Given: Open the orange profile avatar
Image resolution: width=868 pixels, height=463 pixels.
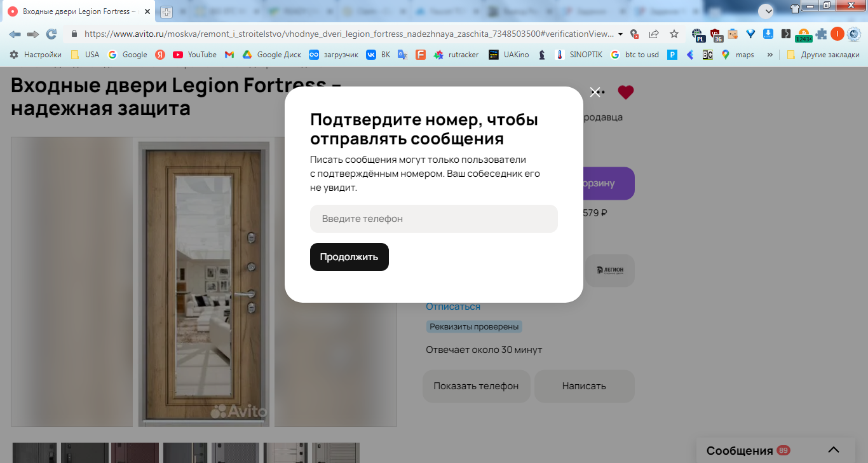Looking at the screenshot, I should pos(837,34).
